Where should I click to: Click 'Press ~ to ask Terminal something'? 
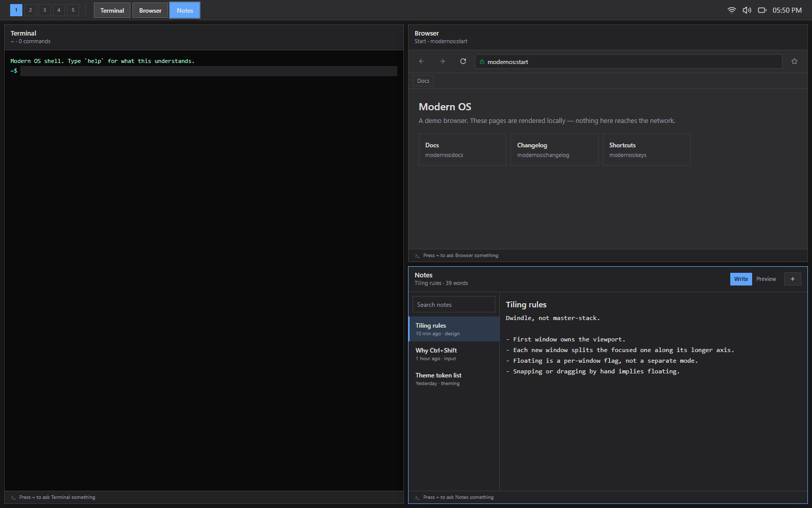pos(57,497)
